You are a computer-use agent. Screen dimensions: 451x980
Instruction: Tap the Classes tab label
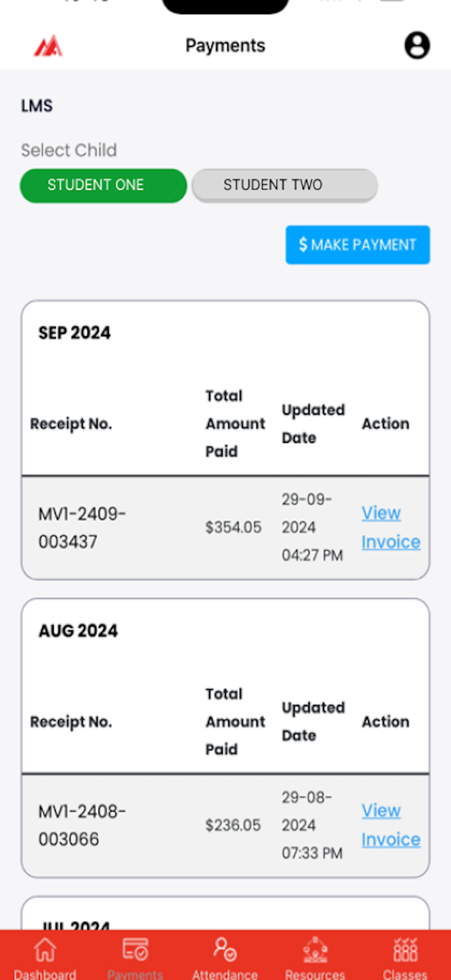405,974
